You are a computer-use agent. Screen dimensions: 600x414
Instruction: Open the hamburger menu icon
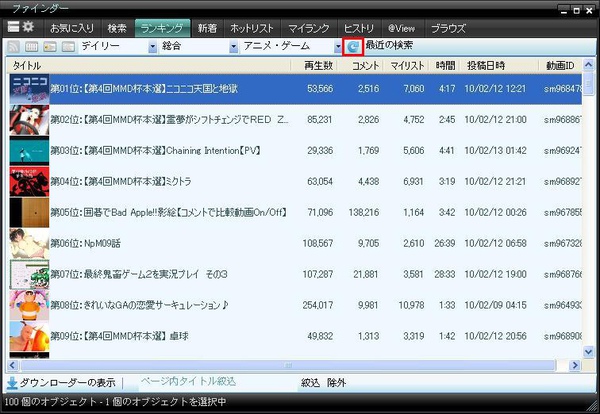pos(13,27)
